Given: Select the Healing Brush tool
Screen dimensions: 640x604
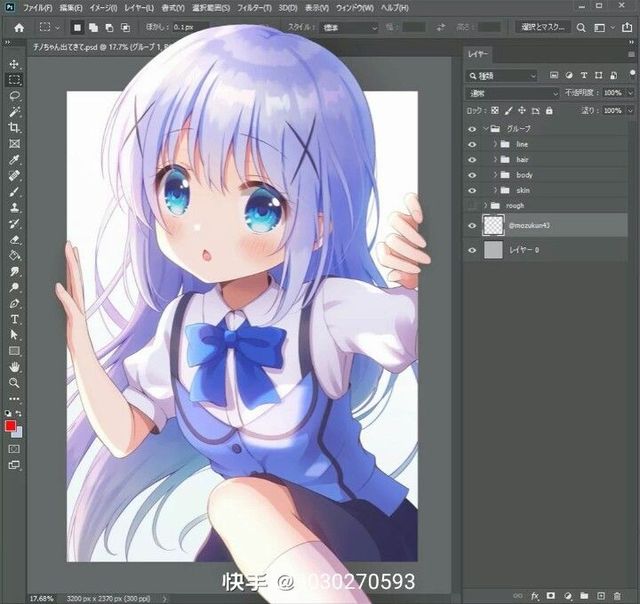Looking at the screenshot, I should [x=14, y=176].
